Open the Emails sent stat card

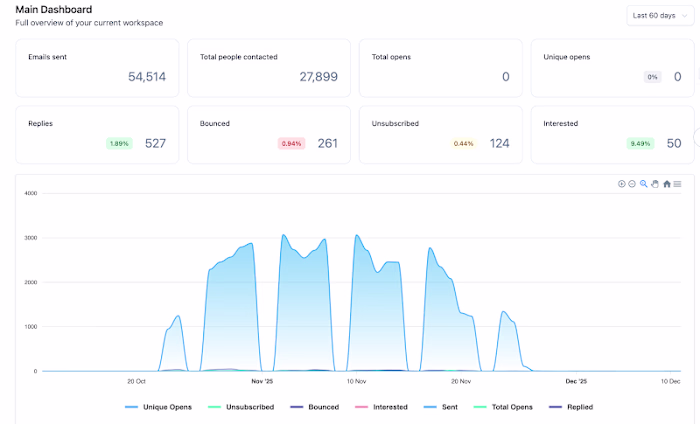tap(97, 68)
